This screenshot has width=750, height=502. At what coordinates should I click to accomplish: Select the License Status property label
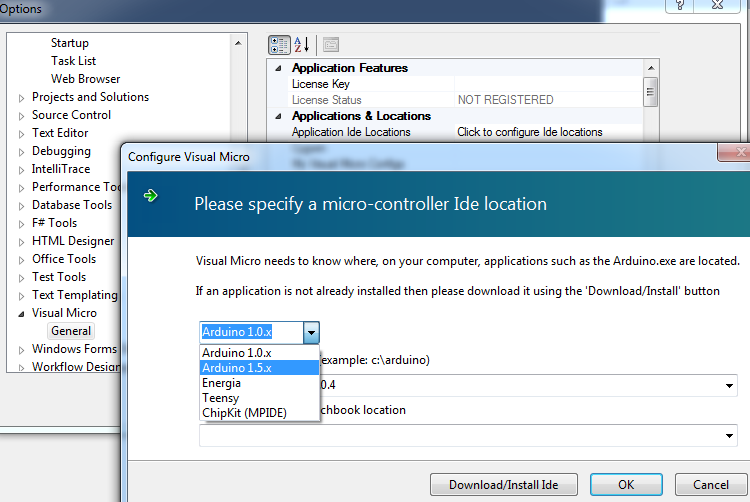pyautogui.click(x=327, y=100)
